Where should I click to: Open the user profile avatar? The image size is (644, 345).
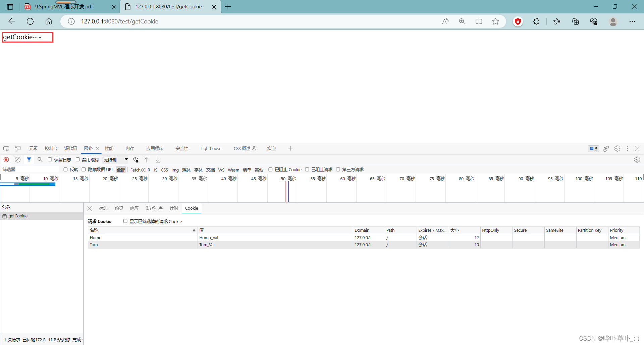pyautogui.click(x=613, y=21)
